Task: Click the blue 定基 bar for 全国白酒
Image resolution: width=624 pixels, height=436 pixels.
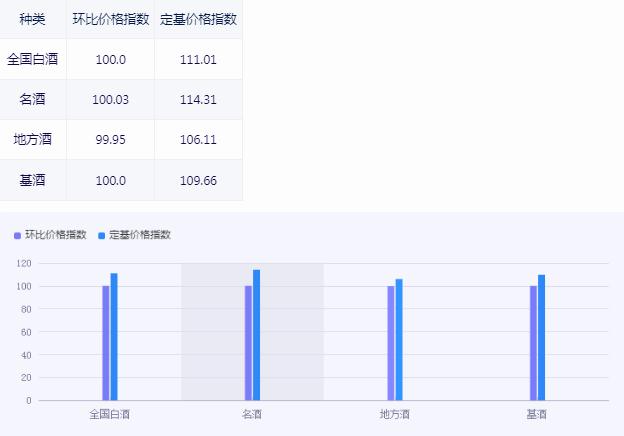Action: [114, 337]
